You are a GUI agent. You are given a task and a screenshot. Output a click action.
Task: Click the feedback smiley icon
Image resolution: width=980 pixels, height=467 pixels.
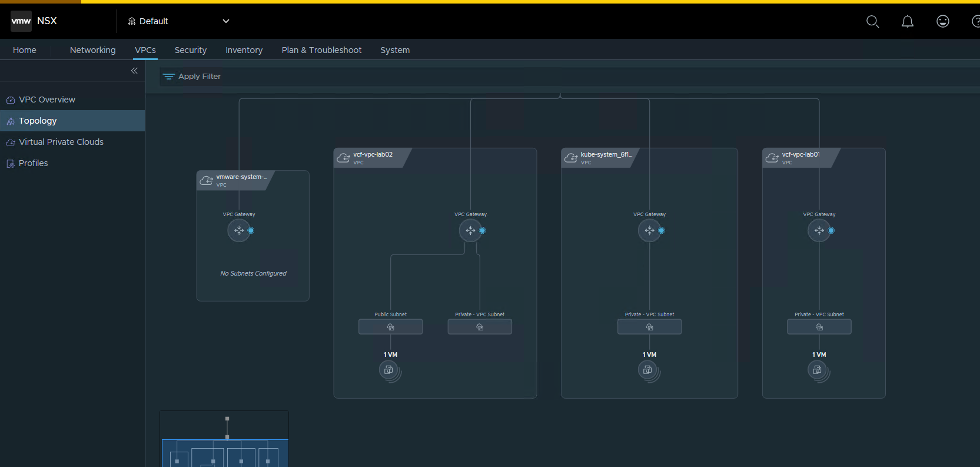tap(942, 22)
